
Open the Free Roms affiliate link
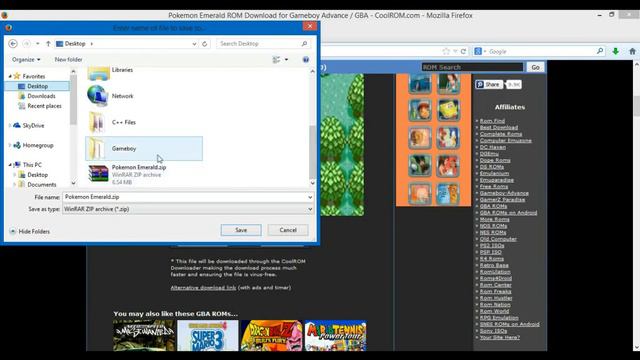point(493,186)
